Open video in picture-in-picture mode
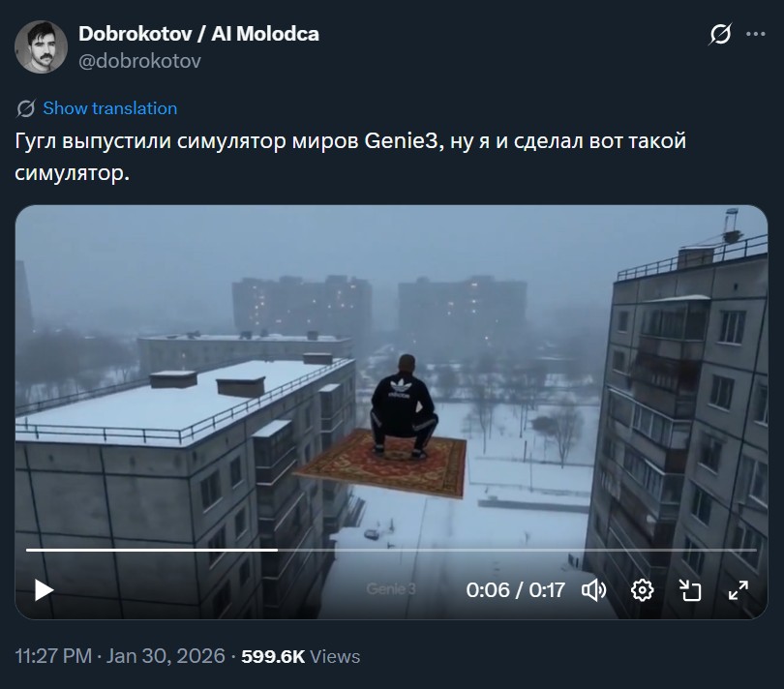784x689 pixels. click(x=690, y=590)
